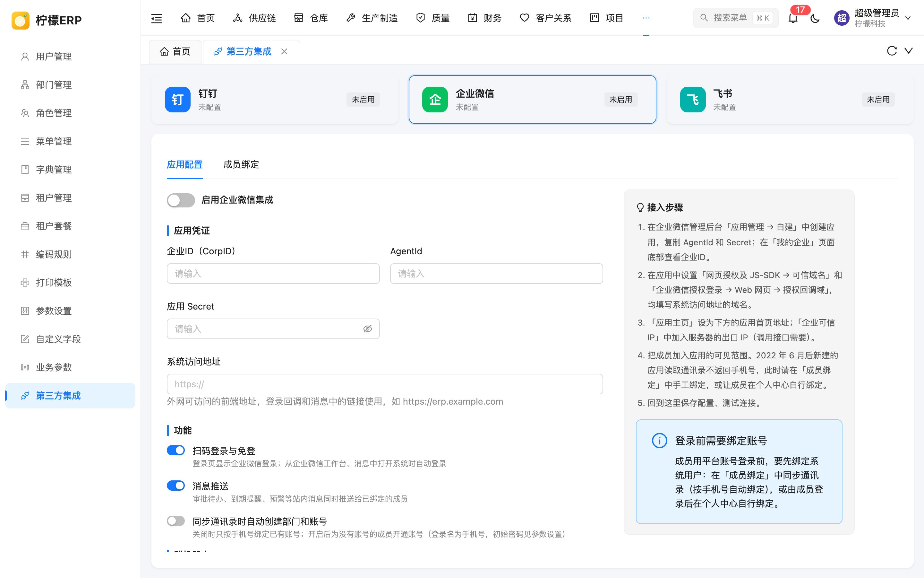This screenshot has width=924, height=578.
Task: Focus the 企业ID (CorpID) input
Action: (x=273, y=274)
